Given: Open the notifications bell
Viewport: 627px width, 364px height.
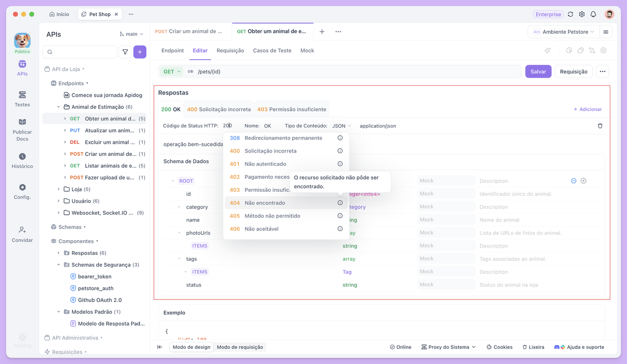Looking at the screenshot, I should tap(593, 14).
